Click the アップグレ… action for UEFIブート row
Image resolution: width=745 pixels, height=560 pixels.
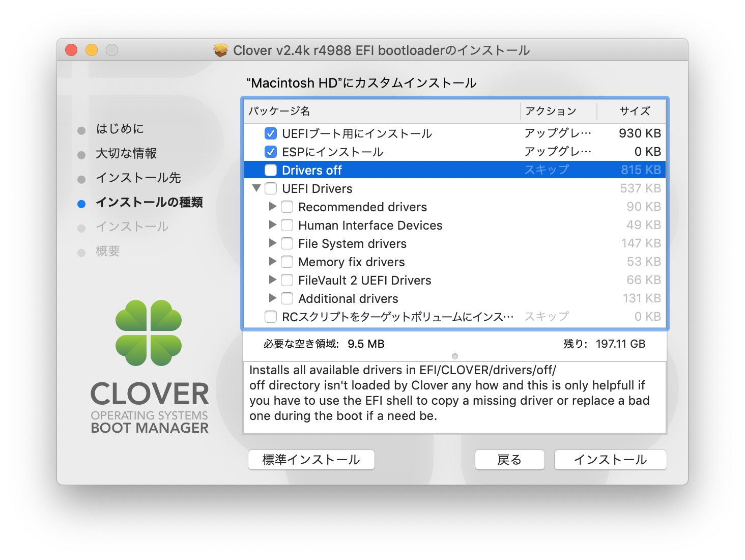[x=558, y=133]
